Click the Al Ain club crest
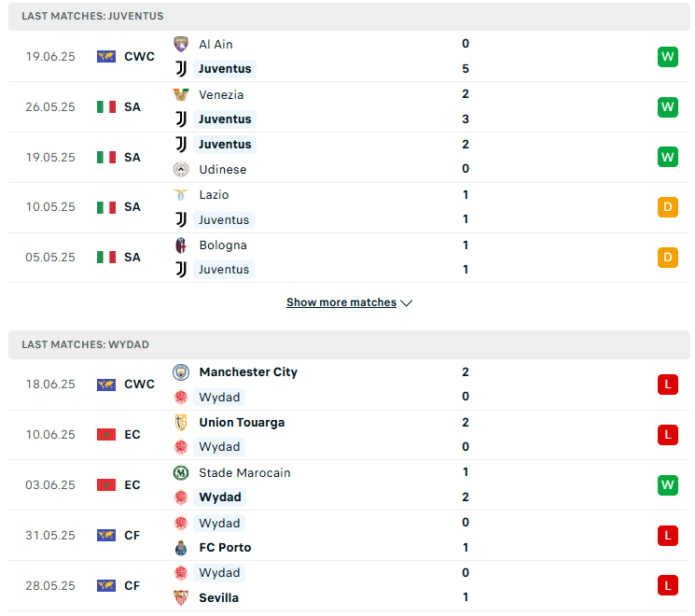695x616 pixels. pyautogui.click(x=180, y=44)
